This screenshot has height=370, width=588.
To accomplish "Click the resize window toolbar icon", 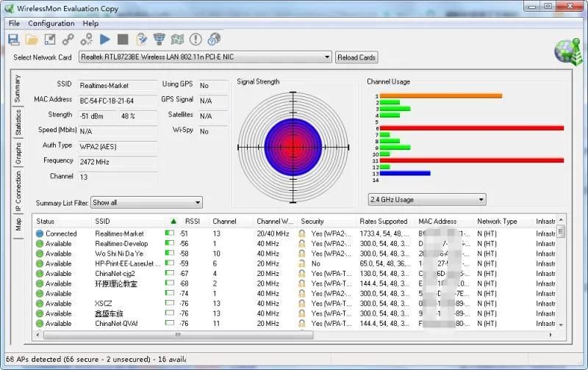I will point(50,40).
